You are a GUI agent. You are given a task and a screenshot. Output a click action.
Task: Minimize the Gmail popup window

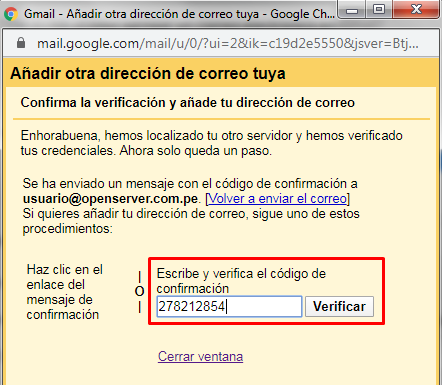tap(352, 10)
